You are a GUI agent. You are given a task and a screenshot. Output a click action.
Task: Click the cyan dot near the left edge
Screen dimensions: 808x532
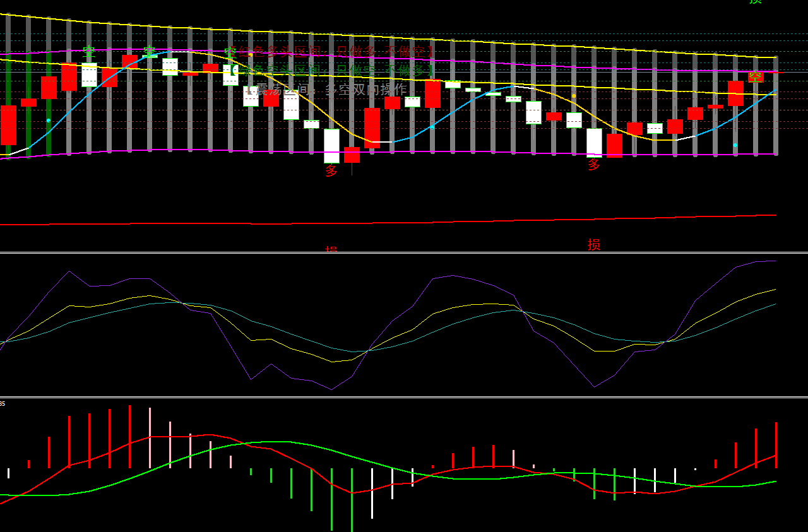tap(49, 120)
